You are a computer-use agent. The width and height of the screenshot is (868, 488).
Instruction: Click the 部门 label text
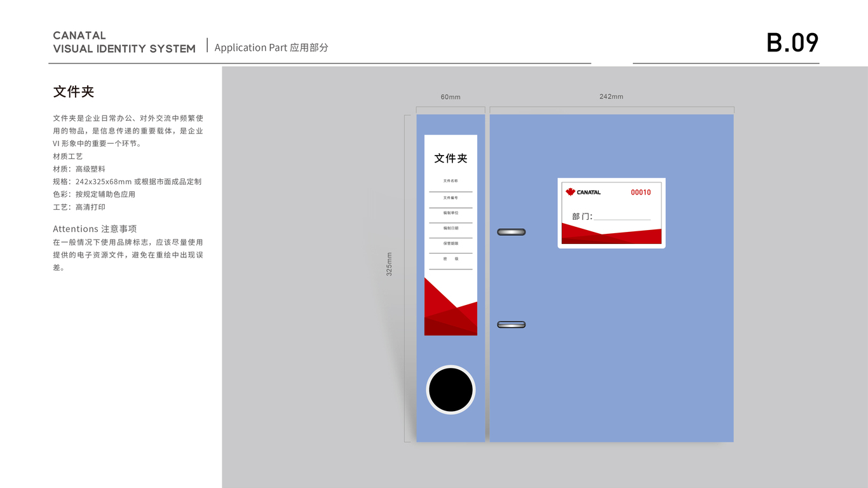click(581, 216)
